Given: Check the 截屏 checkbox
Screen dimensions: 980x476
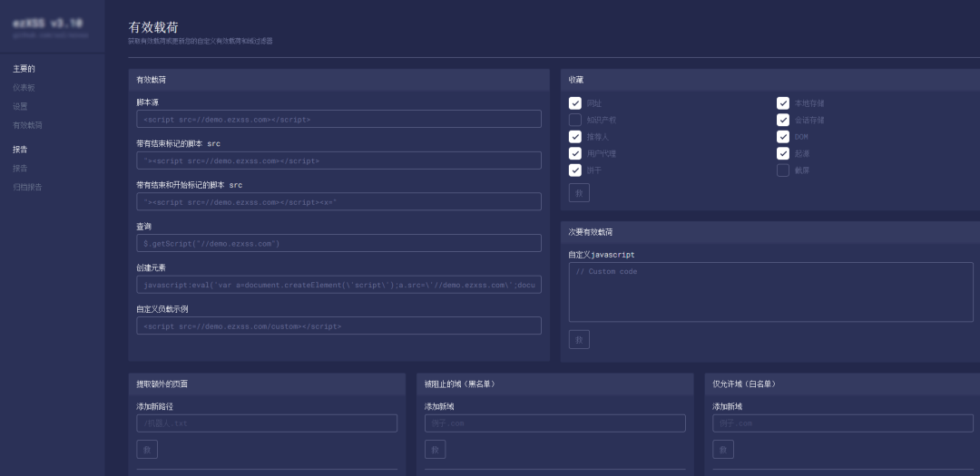Looking at the screenshot, I should click(783, 170).
